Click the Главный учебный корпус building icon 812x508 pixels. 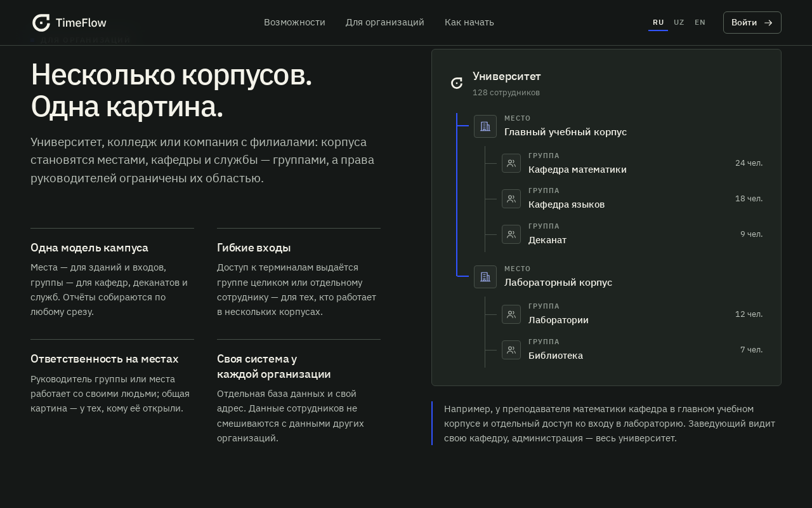(485, 126)
